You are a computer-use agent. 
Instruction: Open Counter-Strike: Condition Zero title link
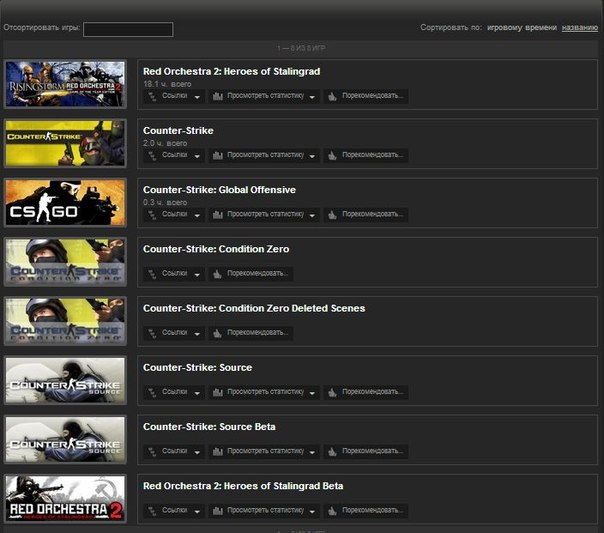(215, 249)
